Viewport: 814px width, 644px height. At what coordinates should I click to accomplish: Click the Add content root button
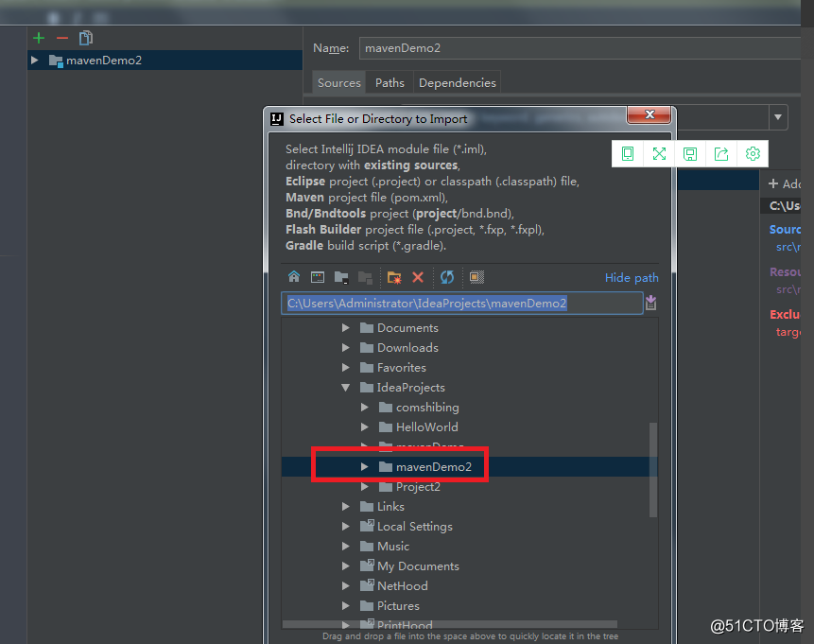pyautogui.click(x=785, y=183)
